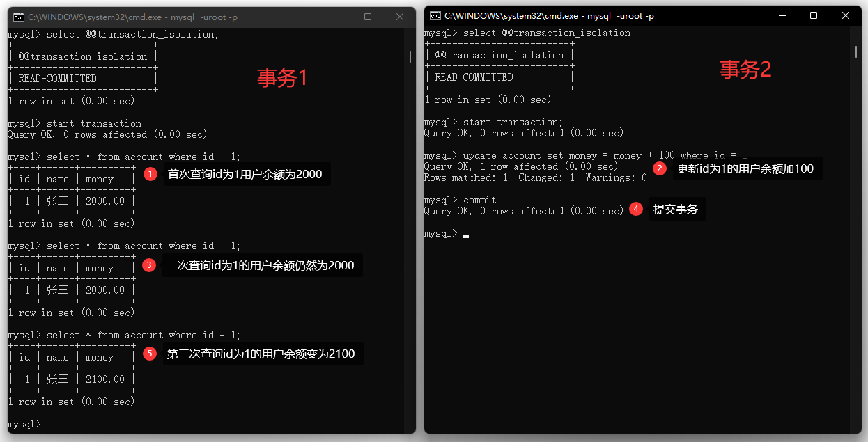Click the left terminal's vertical scrollbar thumb
This screenshot has height=442, width=868.
pos(410,57)
